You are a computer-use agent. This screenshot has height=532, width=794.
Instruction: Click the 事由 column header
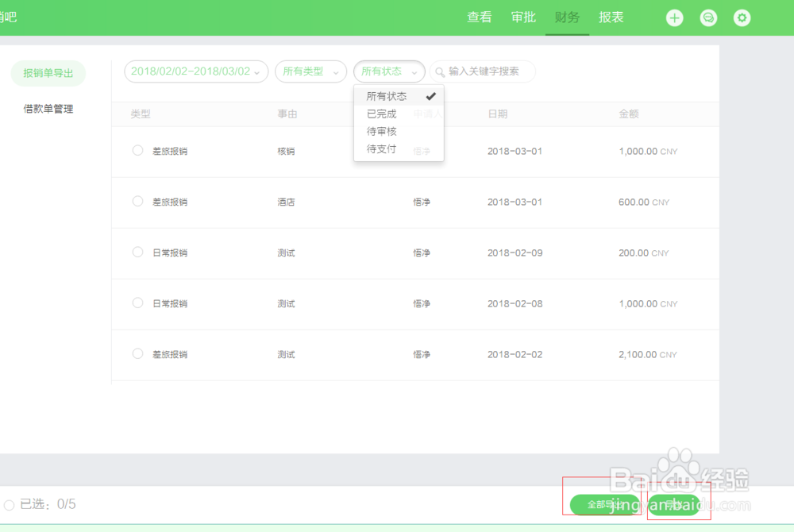click(287, 114)
